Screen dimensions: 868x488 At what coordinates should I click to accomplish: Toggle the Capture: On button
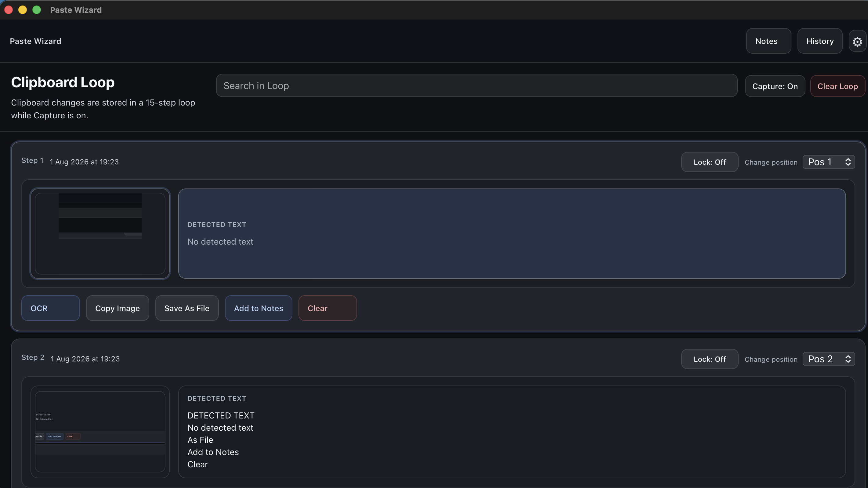[x=775, y=86]
